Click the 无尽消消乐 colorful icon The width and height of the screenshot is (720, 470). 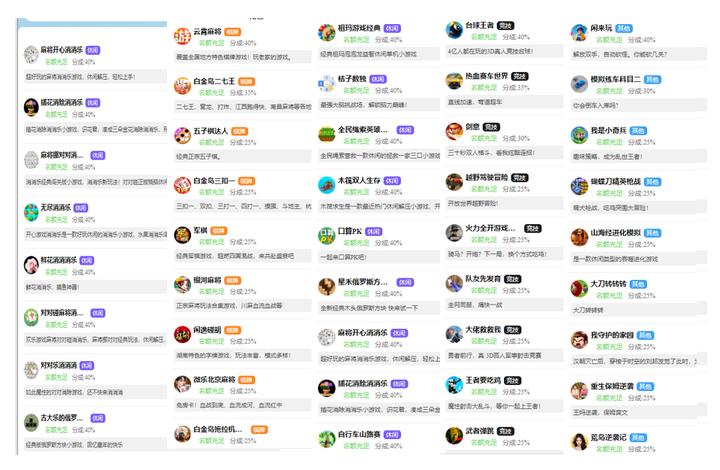pyautogui.click(x=31, y=213)
